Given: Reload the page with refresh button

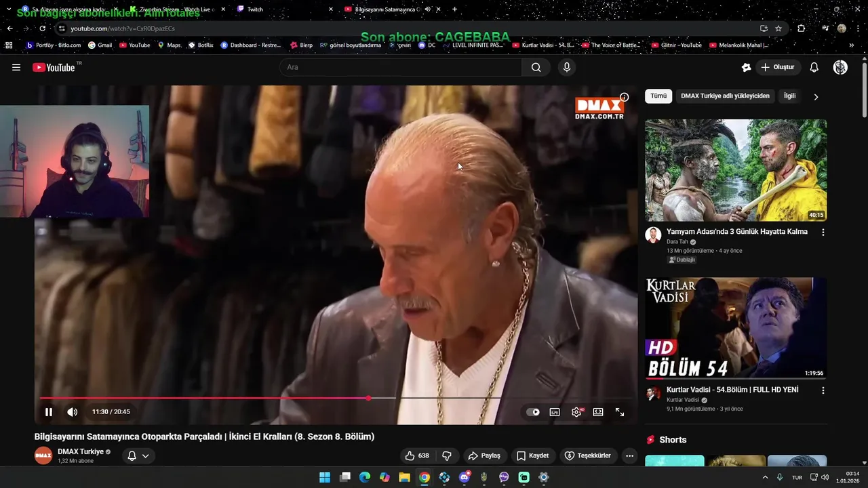Looking at the screenshot, I should 42,28.
